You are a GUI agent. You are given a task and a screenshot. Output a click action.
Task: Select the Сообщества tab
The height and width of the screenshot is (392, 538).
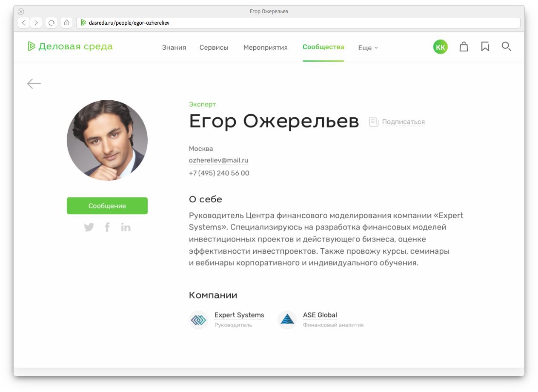click(x=323, y=47)
